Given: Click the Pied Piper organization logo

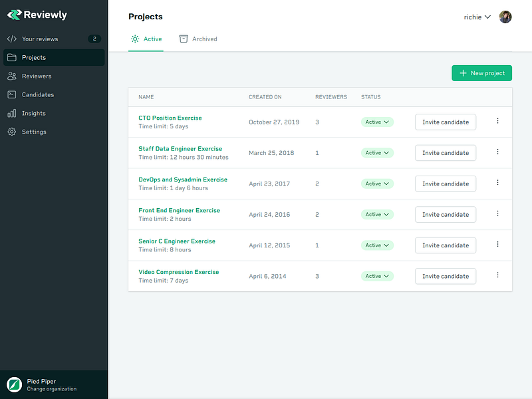Looking at the screenshot, I should click(x=14, y=385).
